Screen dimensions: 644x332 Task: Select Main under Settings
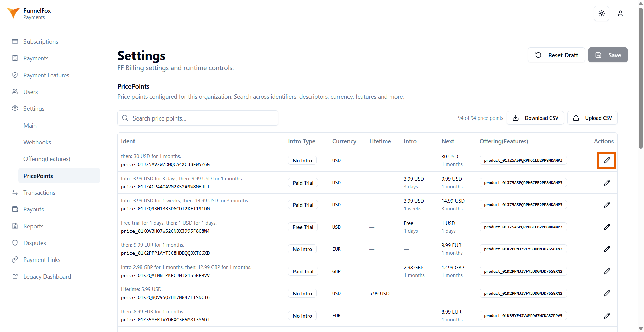(30, 126)
